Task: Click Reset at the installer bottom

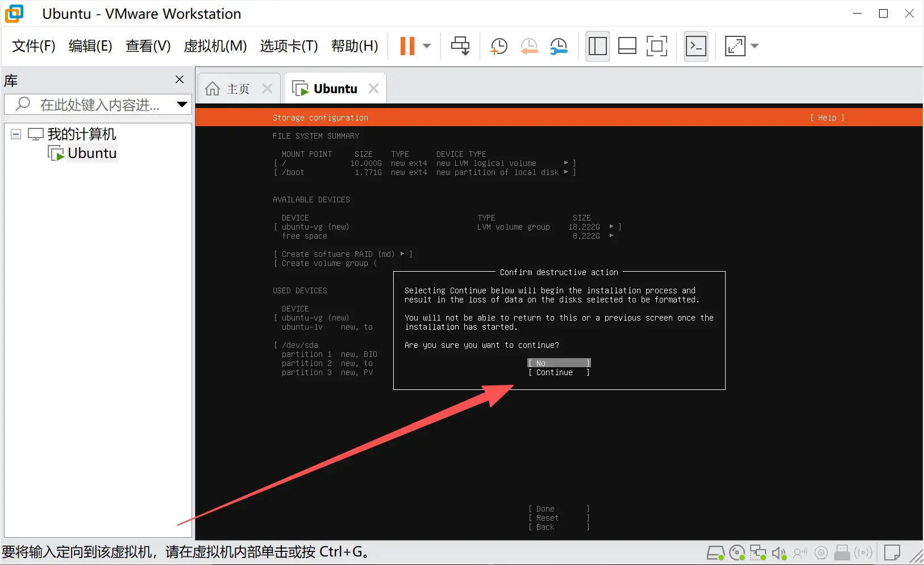Action: click(x=559, y=518)
